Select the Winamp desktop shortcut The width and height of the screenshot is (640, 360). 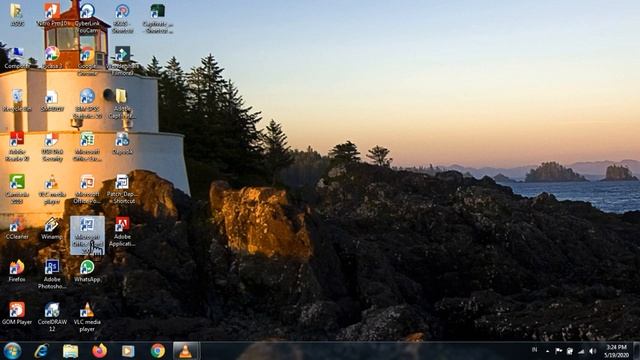click(x=52, y=228)
